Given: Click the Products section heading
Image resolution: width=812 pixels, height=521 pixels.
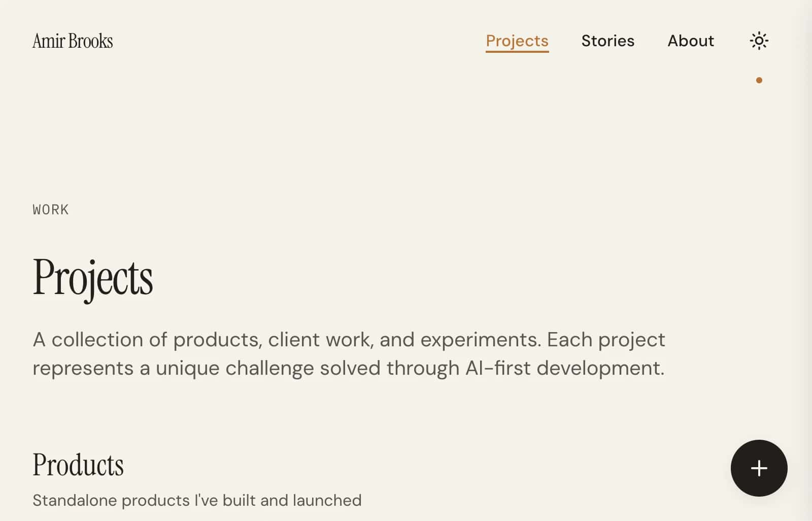Looking at the screenshot, I should click(78, 465).
